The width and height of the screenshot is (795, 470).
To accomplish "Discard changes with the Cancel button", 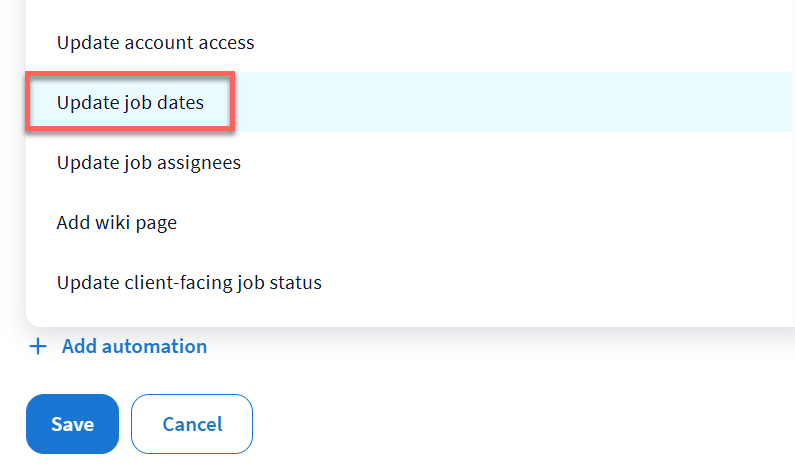I will (x=191, y=424).
